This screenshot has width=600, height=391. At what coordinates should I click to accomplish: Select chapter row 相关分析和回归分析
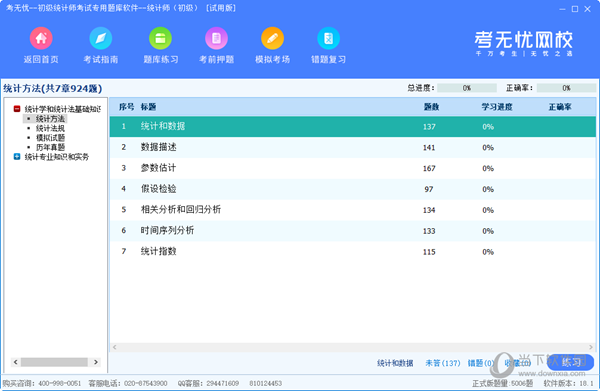tap(353, 210)
